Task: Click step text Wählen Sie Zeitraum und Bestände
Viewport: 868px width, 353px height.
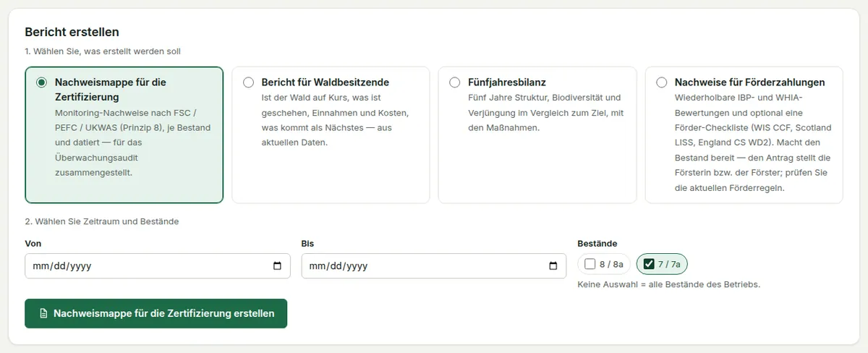Action: tap(102, 221)
